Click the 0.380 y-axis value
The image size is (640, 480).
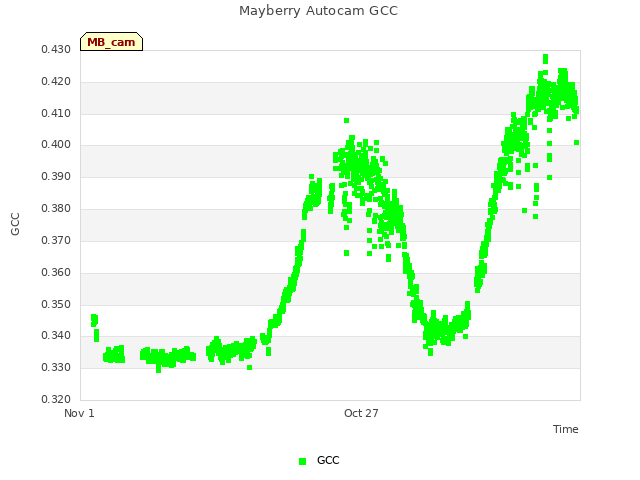56,209
